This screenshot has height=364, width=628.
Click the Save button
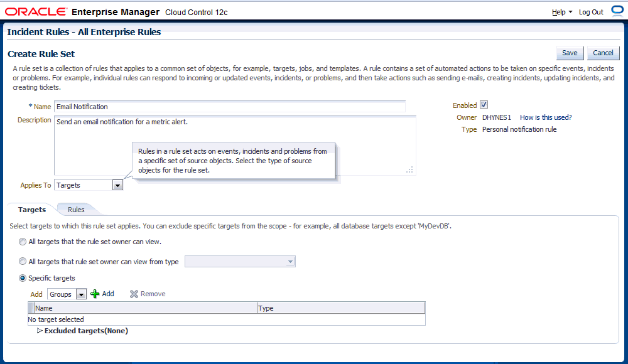[570, 53]
